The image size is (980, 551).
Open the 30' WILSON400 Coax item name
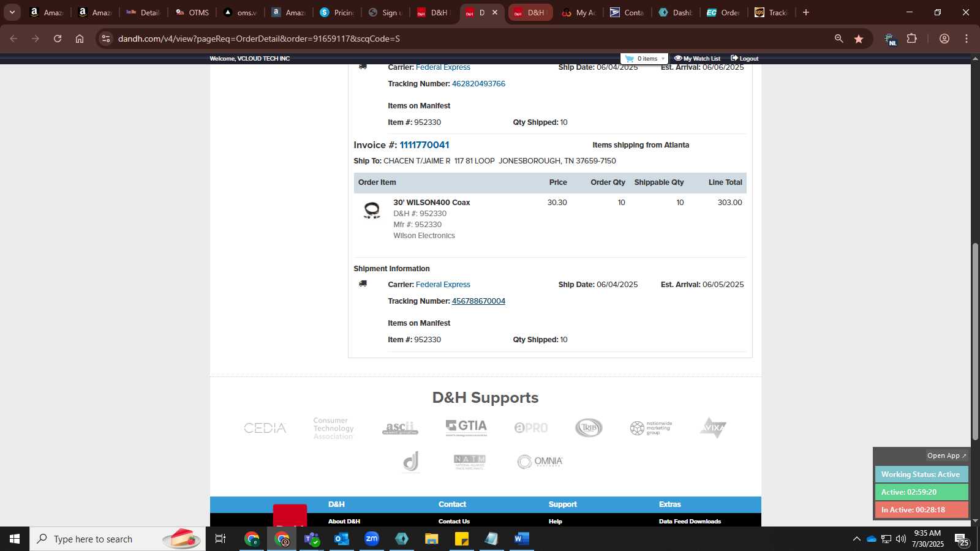coord(432,203)
